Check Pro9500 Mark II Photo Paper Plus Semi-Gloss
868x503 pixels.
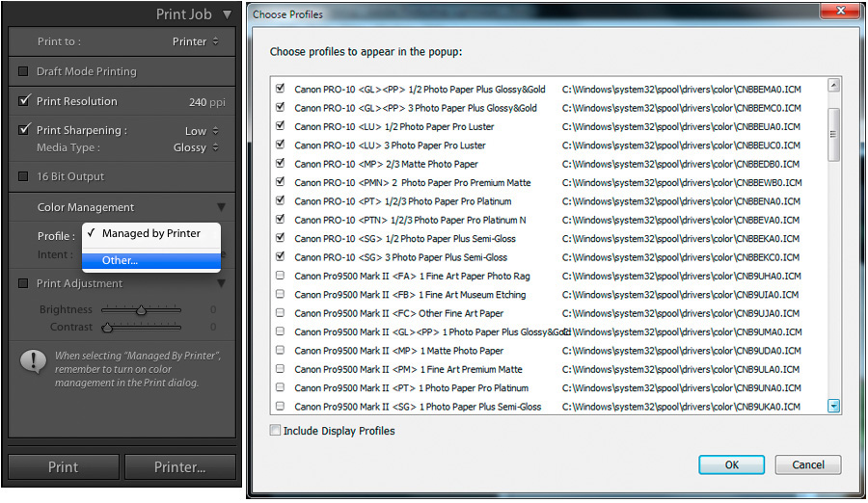[x=280, y=406]
